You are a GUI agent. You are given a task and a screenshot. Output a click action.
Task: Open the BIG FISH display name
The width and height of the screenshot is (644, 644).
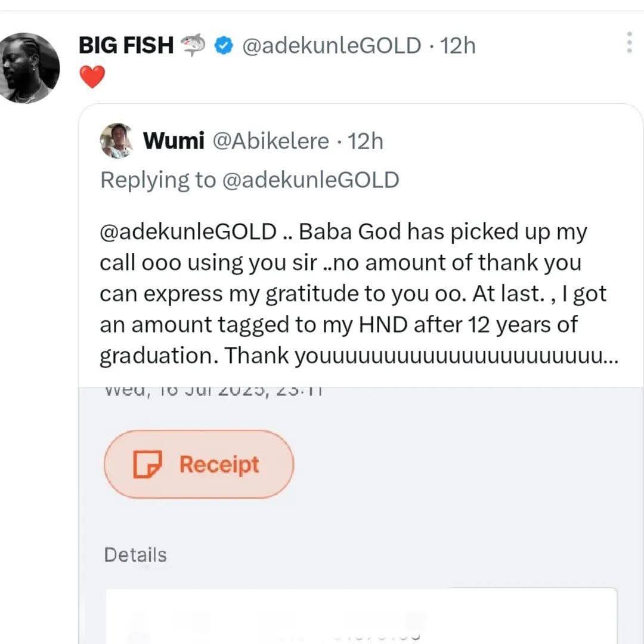125,45
